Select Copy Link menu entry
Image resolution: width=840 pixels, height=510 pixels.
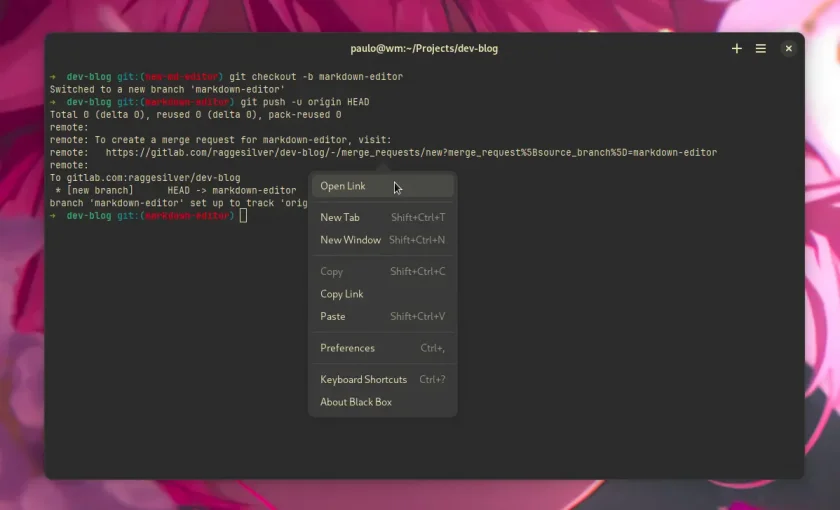(382, 294)
